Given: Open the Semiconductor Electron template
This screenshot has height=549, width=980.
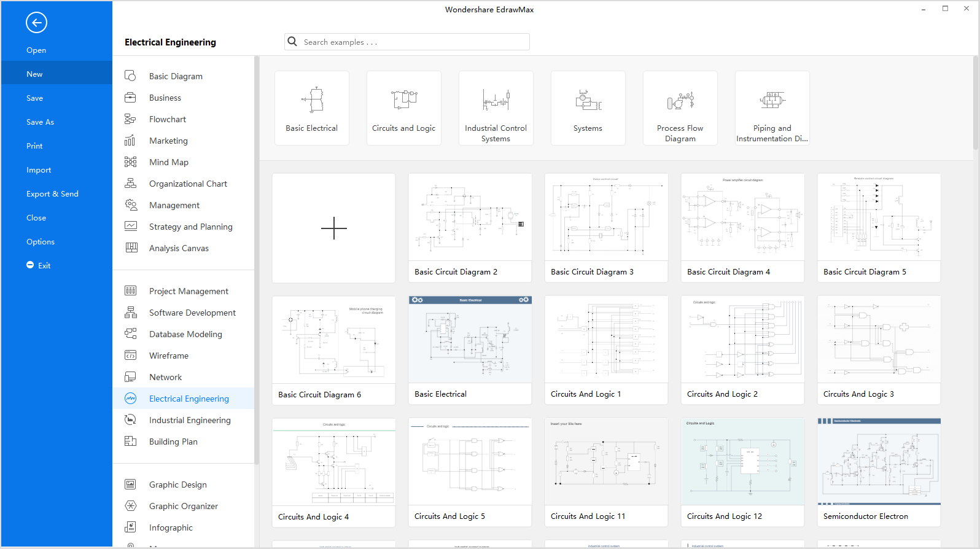Looking at the screenshot, I should (x=879, y=472).
